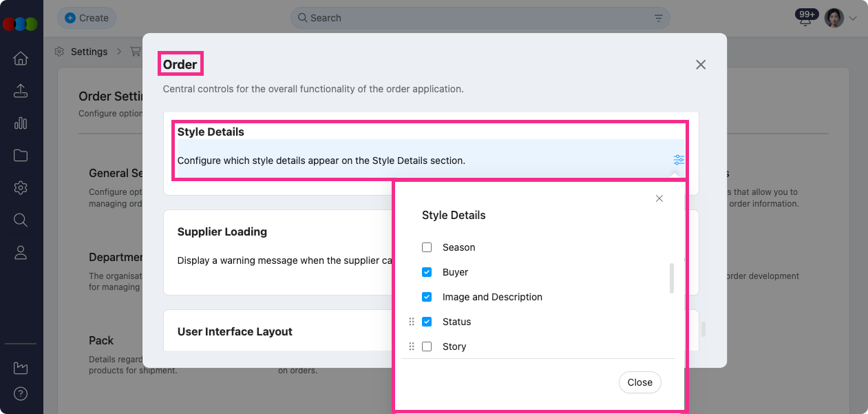
Task: Click the Settings breadcrumb item
Action: 89,52
